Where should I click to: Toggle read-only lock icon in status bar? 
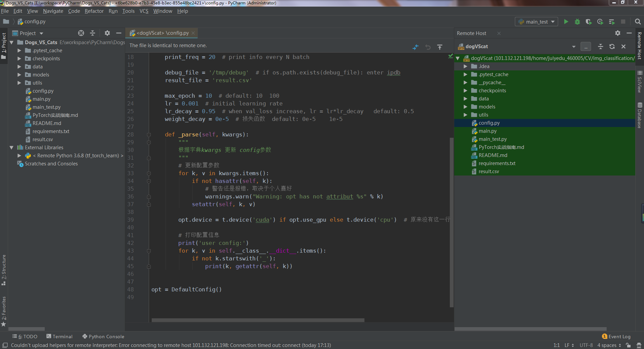point(628,345)
